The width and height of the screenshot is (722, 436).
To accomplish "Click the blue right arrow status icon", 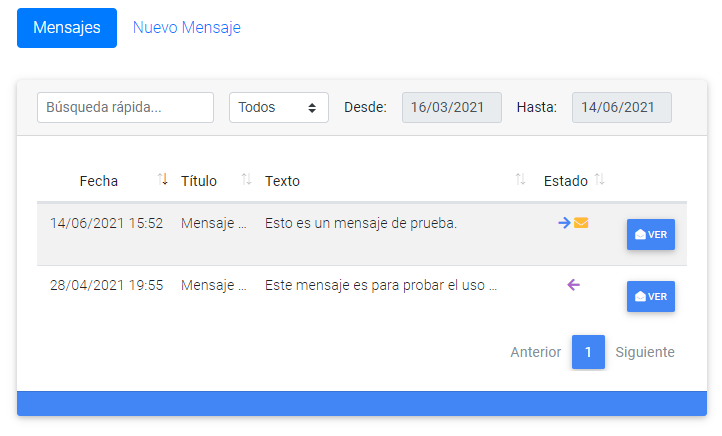I will 564,223.
